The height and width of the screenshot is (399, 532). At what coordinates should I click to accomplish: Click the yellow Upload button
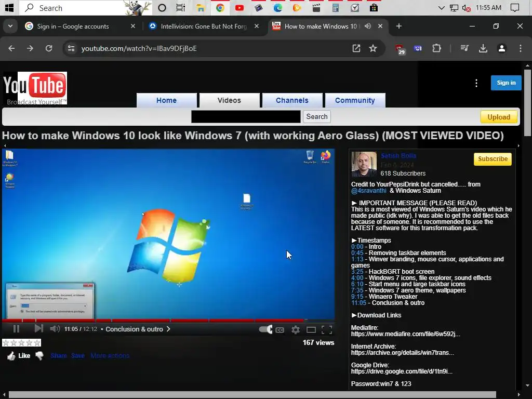499,117
